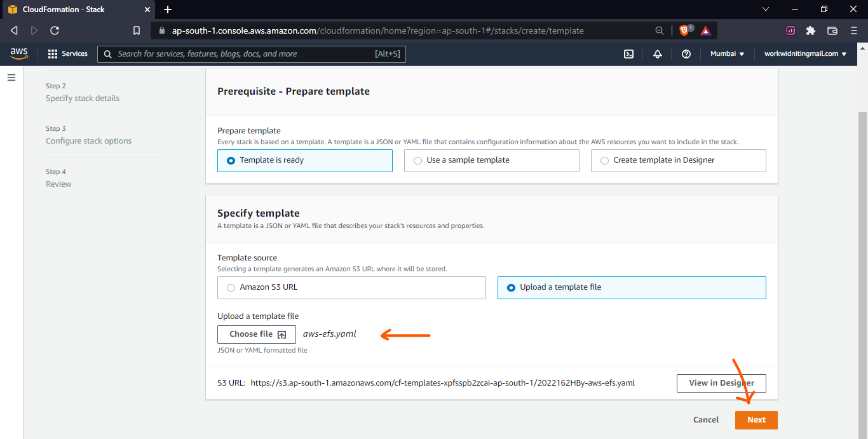Select the Template is ready option
This screenshot has height=439, width=868.
(305, 161)
